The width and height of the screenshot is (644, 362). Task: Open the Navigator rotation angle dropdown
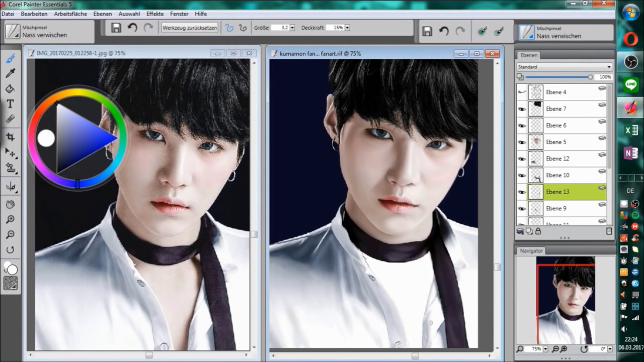pos(610,349)
